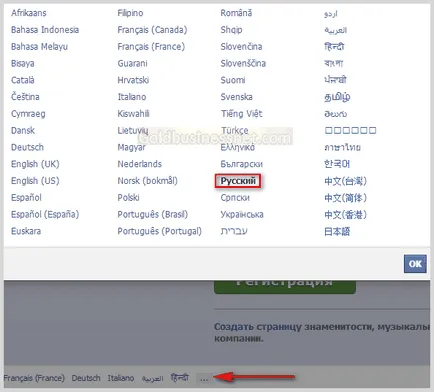The height and width of the screenshot is (392, 434).
Task: Choose Bahasa Indonesia from the list
Action: [x=45, y=30]
